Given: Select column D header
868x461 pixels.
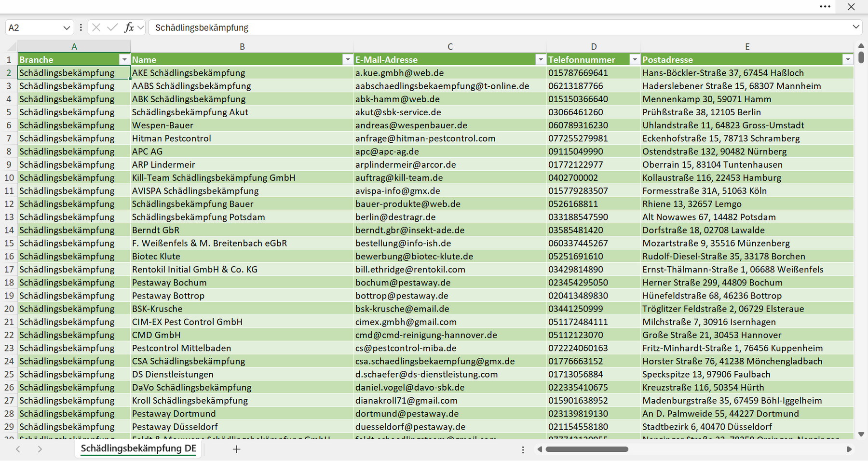Looking at the screenshot, I should pos(594,47).
